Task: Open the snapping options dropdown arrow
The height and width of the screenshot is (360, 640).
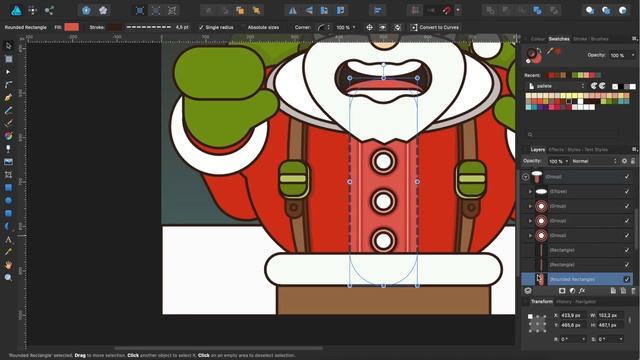Action: click(458, 11)
